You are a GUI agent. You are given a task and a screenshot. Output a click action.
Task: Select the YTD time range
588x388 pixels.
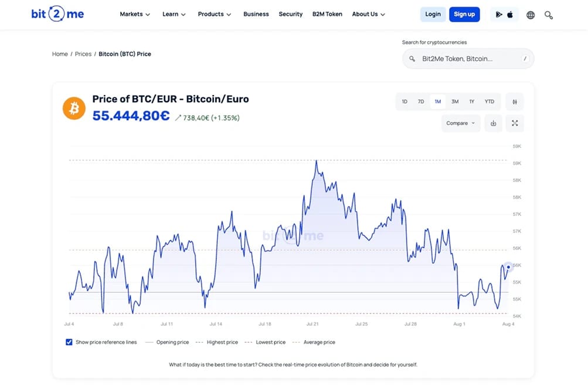click(x=490, y=102)
